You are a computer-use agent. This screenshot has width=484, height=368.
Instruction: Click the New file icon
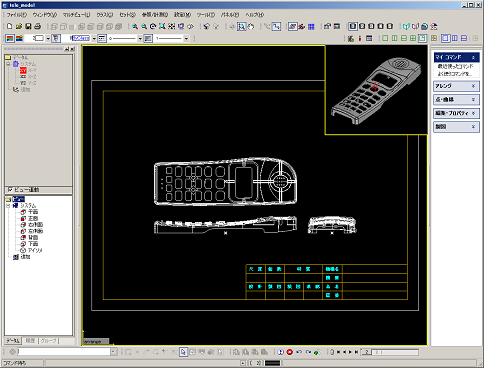coord(10,26)
